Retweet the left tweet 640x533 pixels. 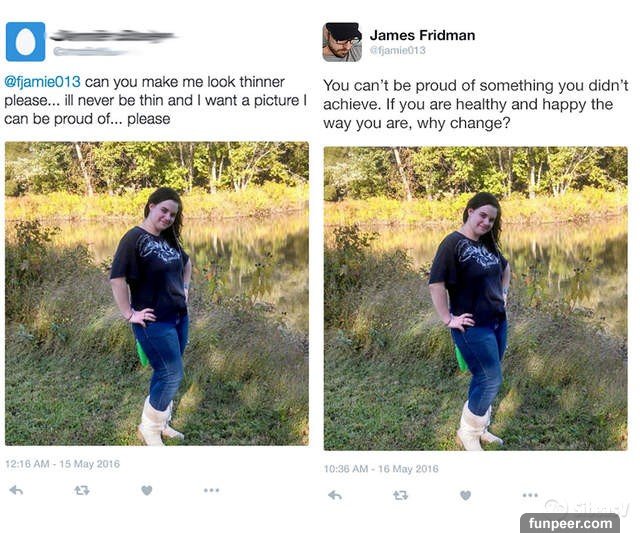point(82,490)
